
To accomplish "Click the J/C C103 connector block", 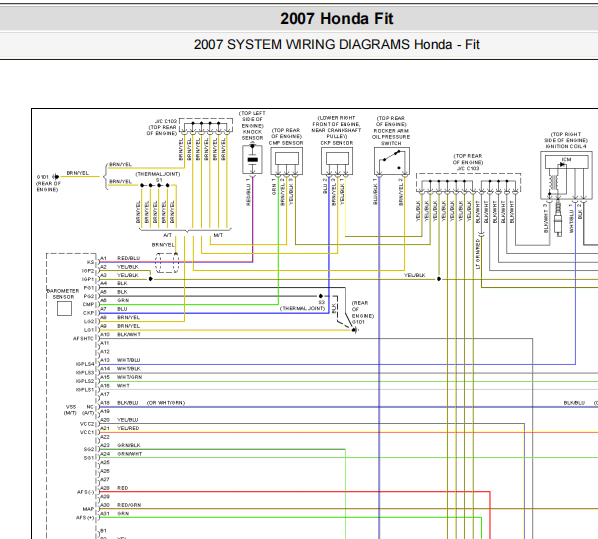I will [468, 183].
